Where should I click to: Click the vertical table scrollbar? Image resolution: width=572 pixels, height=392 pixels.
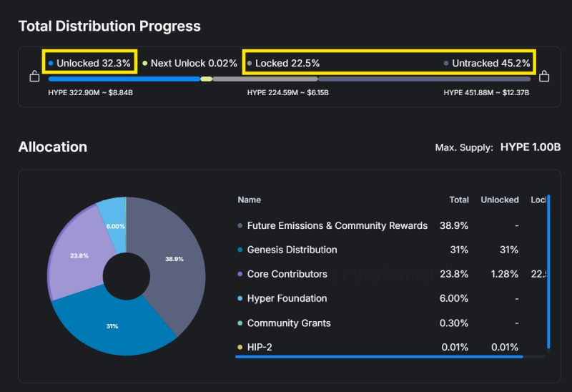[548, 272]
